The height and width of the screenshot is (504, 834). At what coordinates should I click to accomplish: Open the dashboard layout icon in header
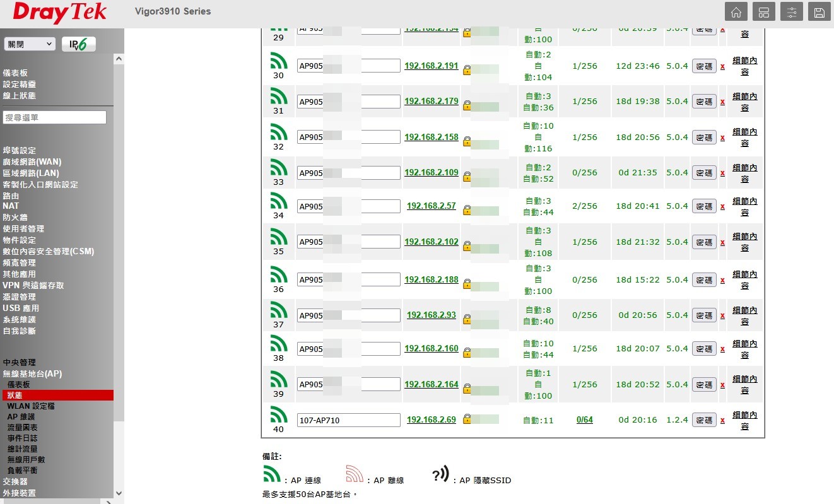point(763,12)
